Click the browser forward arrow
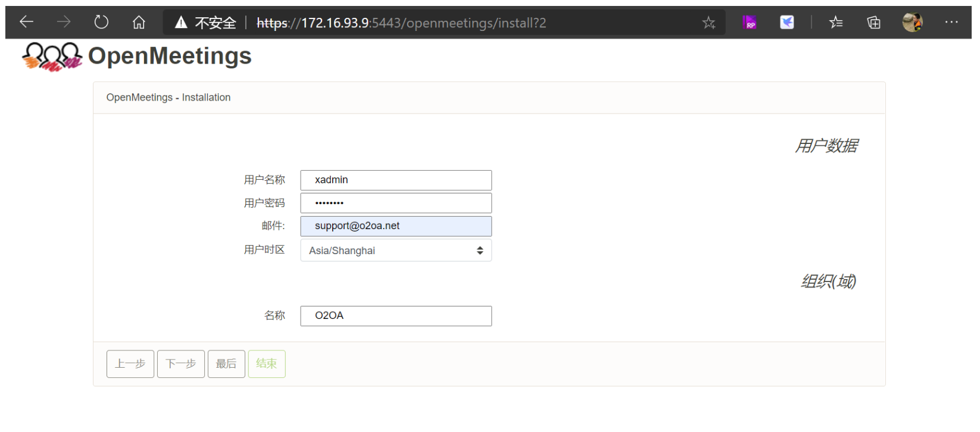 coord(64,23)
